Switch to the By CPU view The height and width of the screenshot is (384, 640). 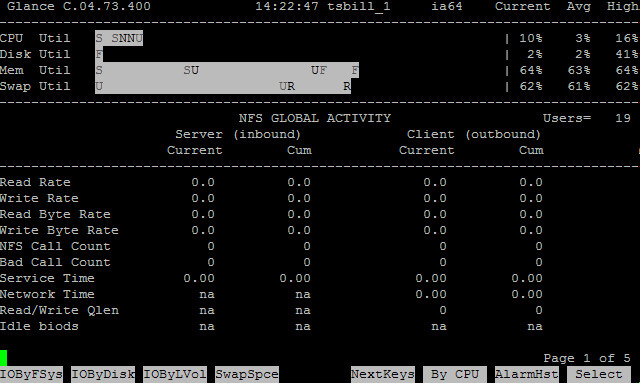[x=455, y=374]
